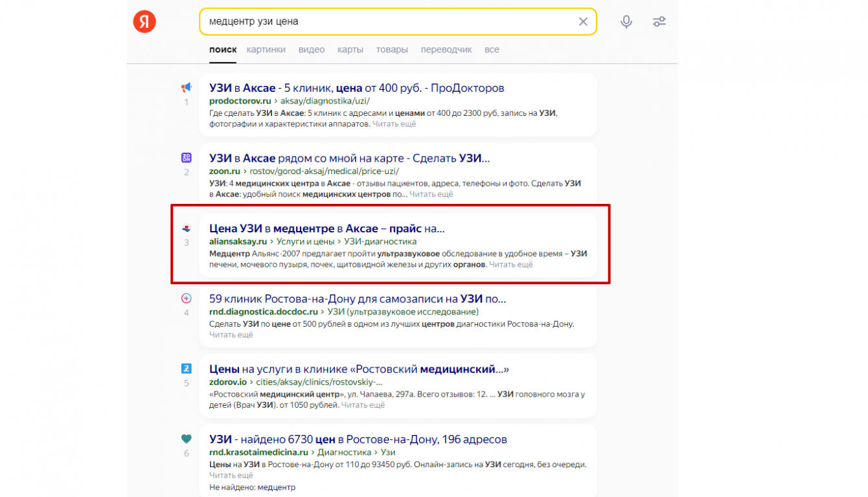Open 'УЗИ - найдено 6730 цен' result
The image size is (868, 497).
(358, 440)
